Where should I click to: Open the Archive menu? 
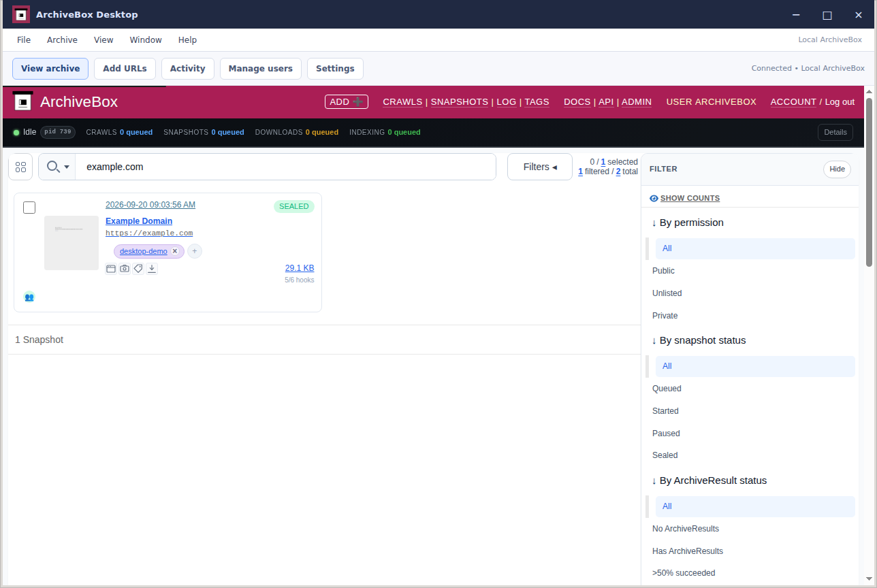(62, 40)
